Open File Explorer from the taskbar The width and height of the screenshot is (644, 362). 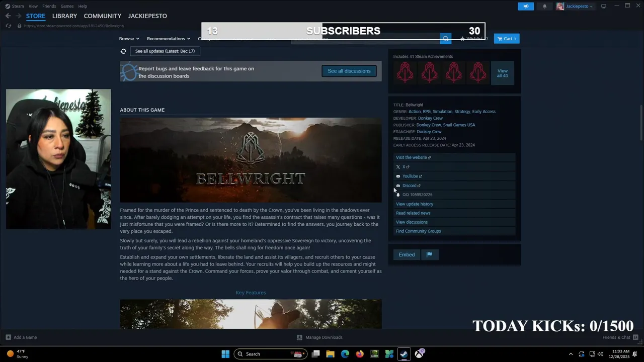click(330, 354)
